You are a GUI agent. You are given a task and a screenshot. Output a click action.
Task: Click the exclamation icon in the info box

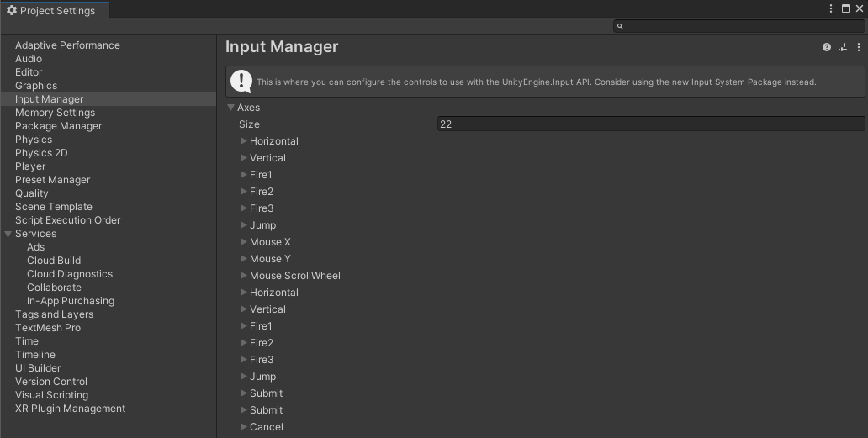(x=241, y=82)
